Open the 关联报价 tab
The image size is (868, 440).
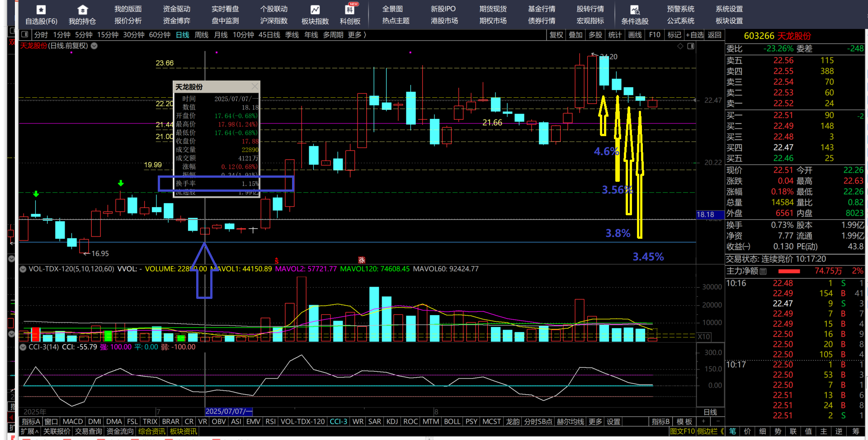[x=57, y=431]
